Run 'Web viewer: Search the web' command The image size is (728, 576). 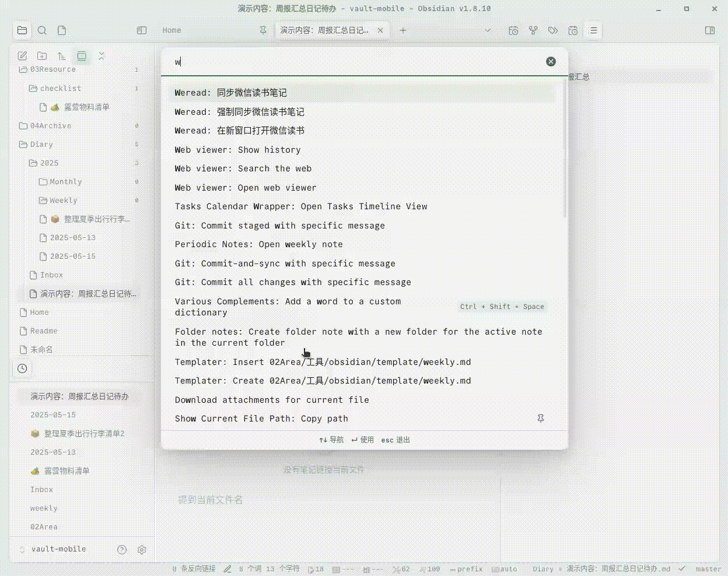[x=243, y=168]
